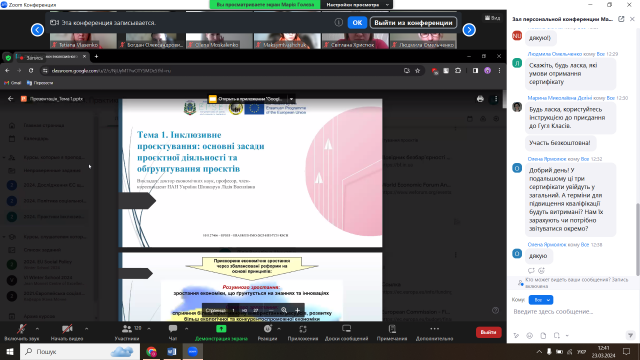This screenshot has width=640, height=360.
Task: Pop out the chat panel
Action: [621, 19]
